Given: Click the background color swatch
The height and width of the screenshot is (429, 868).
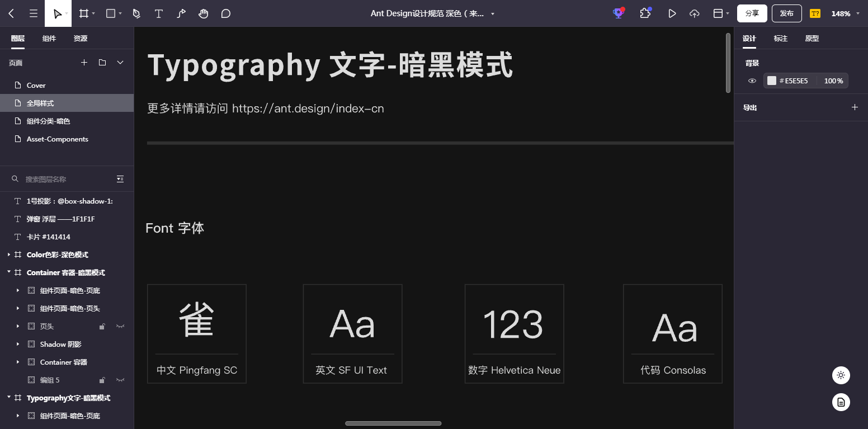Looking at the screenshot, I should (x=772, y=81).
